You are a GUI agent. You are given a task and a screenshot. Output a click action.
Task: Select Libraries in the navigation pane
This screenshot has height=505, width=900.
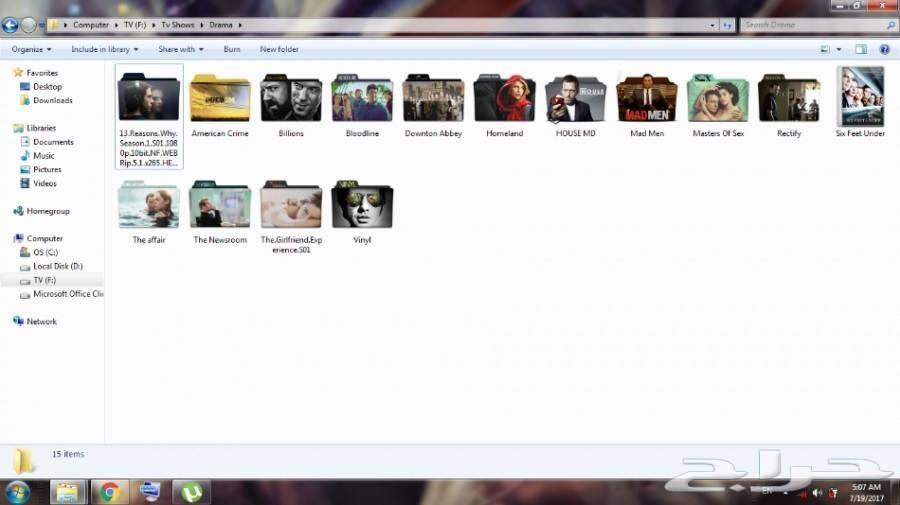[41, 128]
